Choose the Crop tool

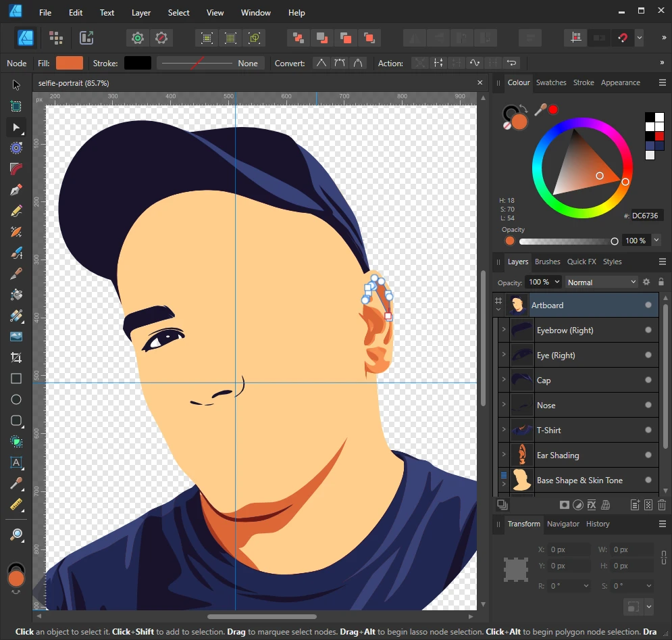point(16,358)
